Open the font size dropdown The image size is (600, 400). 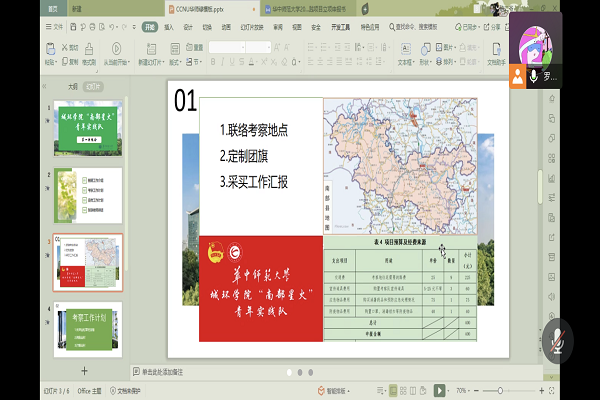point(269,47)
